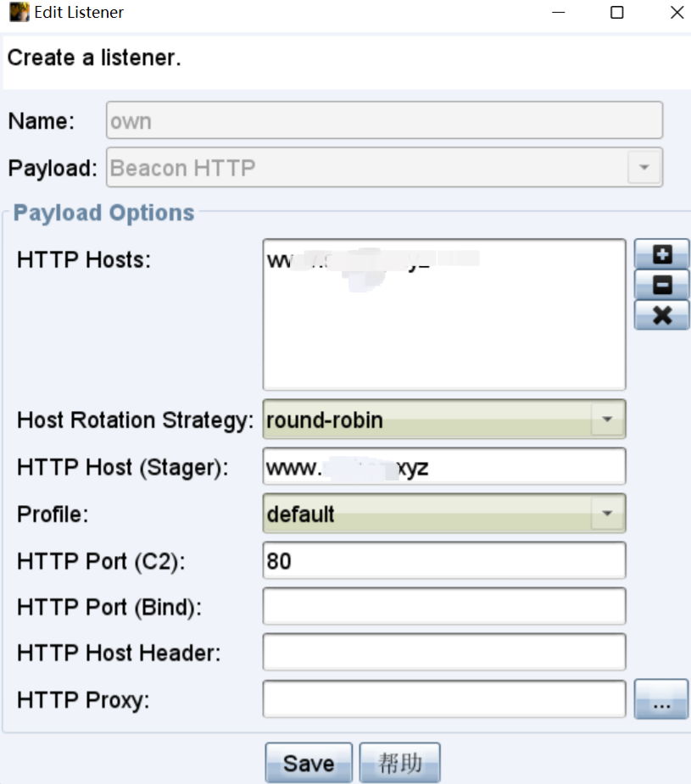Click the Edit Listener title bar icon
This screenshot has width=691, height=784.
pos(19,13)
